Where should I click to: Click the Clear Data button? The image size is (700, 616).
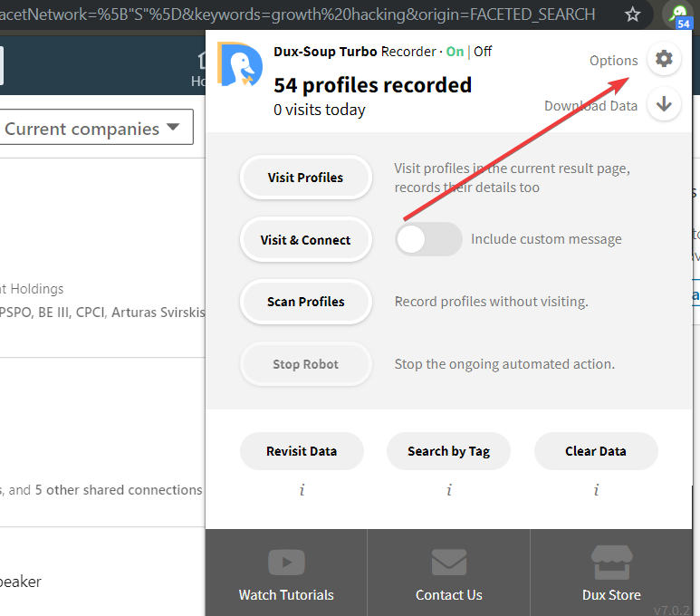[596, 451]
